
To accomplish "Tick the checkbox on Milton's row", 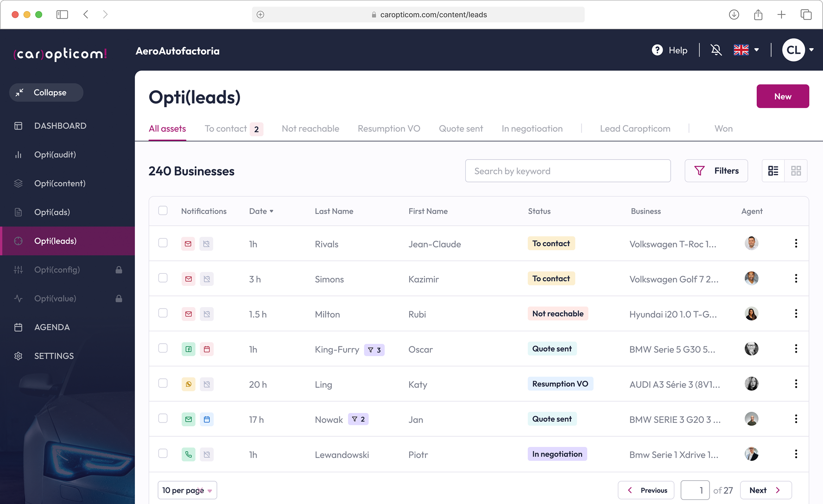I will pyautogui.click(x=163, y=313).
